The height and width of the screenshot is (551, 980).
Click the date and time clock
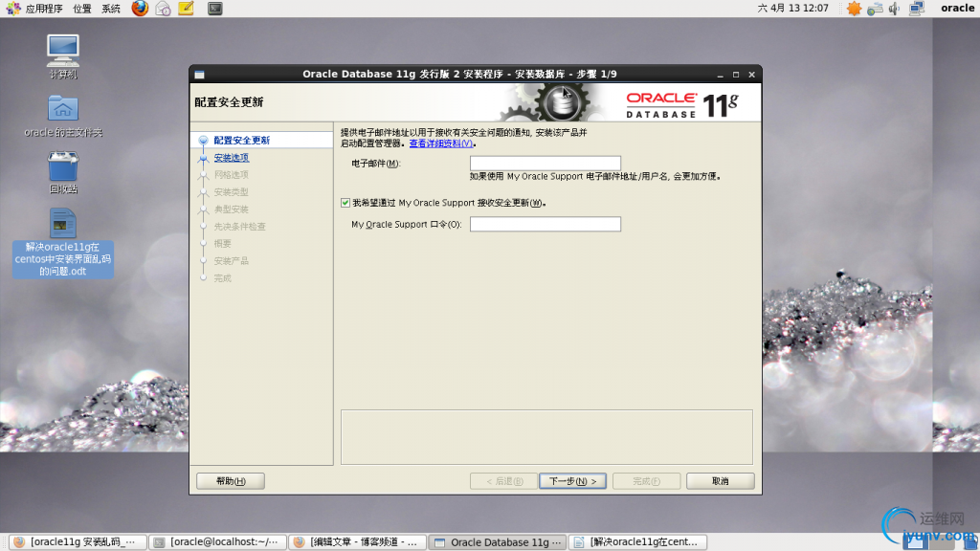(x=792, y=8)
